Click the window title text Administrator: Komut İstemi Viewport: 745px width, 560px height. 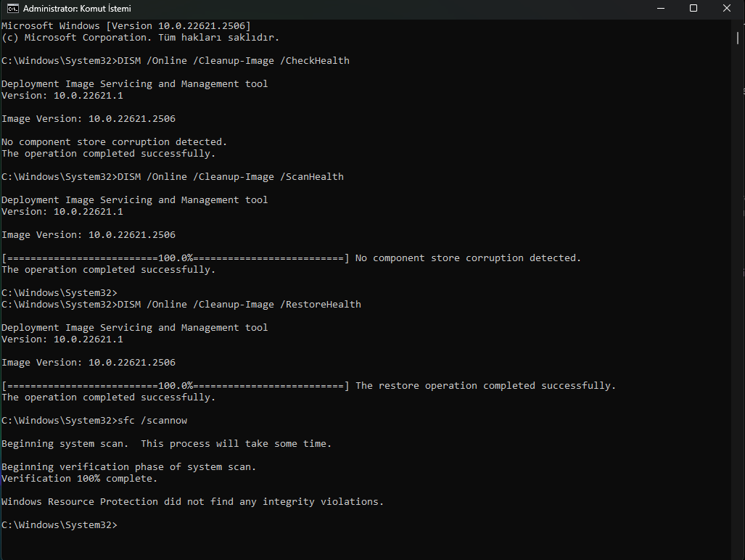point(77,9)
